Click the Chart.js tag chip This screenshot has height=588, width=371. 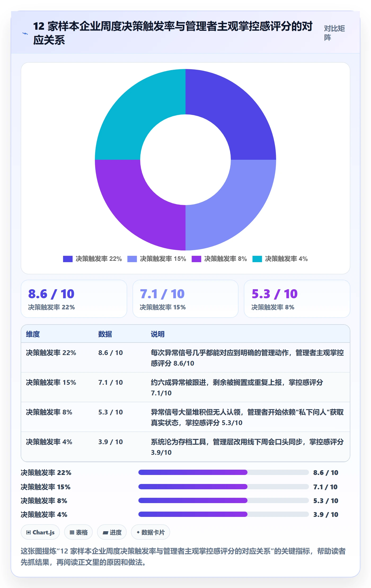click(40, 532)
